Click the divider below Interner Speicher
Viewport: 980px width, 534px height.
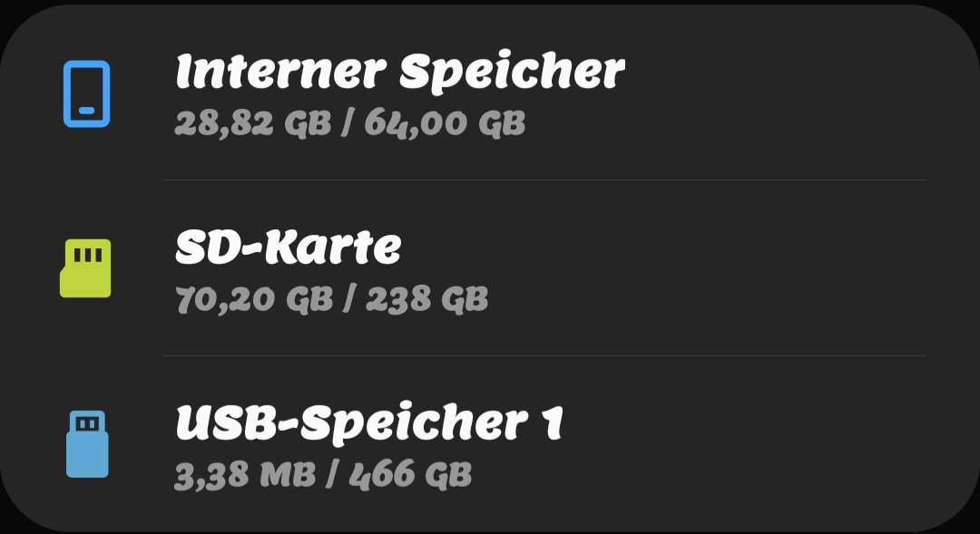click(544, 180)
